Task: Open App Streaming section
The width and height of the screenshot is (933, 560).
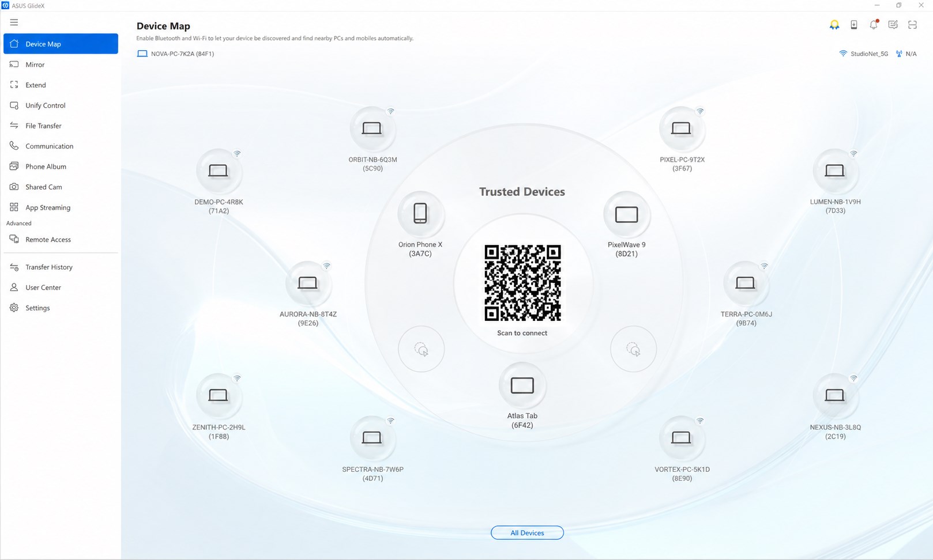Action: pos(61,207)
